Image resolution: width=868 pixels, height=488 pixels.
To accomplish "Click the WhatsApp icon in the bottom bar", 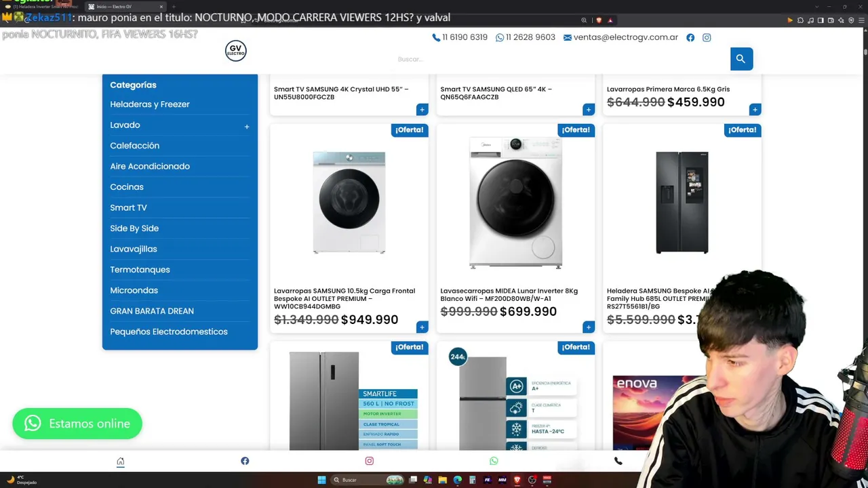I will pyautogui.click(x=494, y=461).
